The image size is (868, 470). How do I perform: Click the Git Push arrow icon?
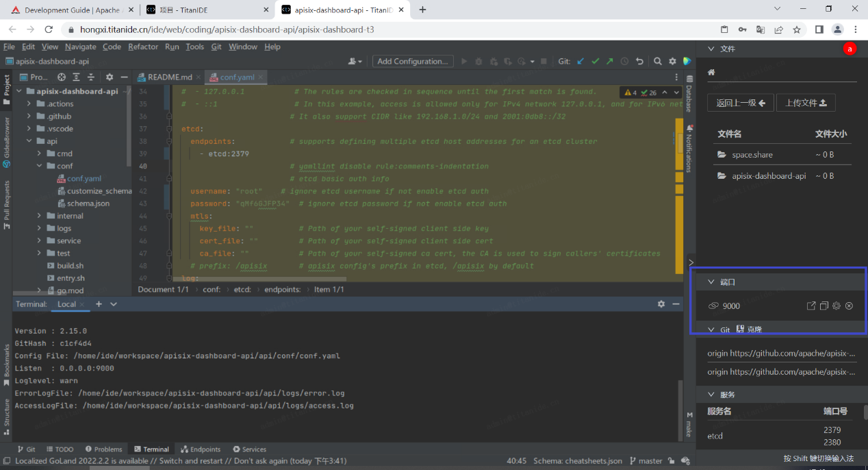(x=609, y=61)
